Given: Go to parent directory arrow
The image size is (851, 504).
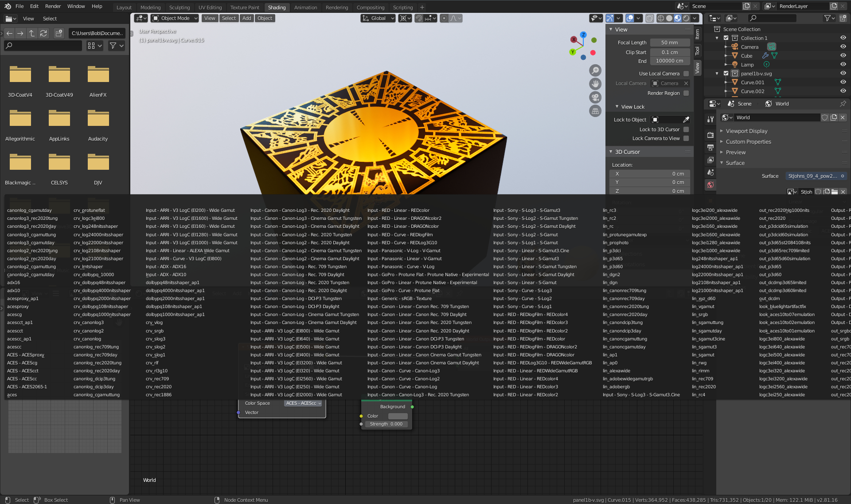Looking at the screenshot, I should pyautogui.click(x=32, y=33).
